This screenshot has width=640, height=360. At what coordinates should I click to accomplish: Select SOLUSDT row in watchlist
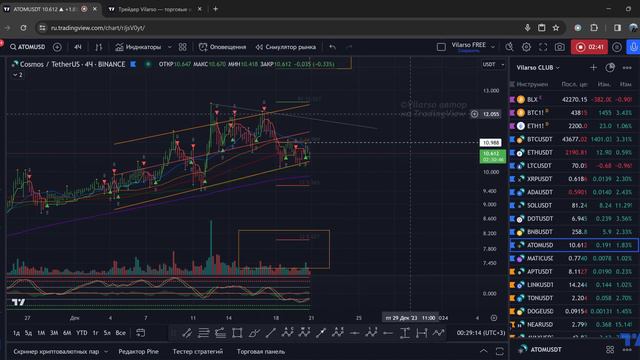coord(574,205)
